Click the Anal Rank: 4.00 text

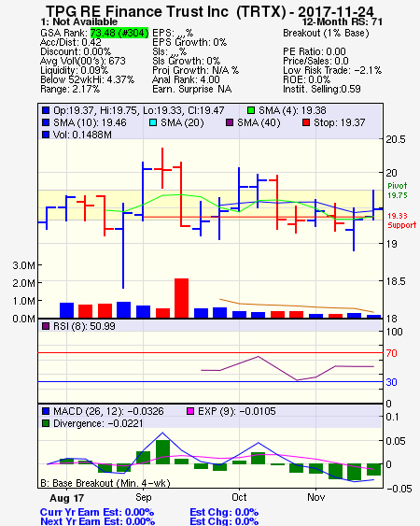[x=186, y=79]
